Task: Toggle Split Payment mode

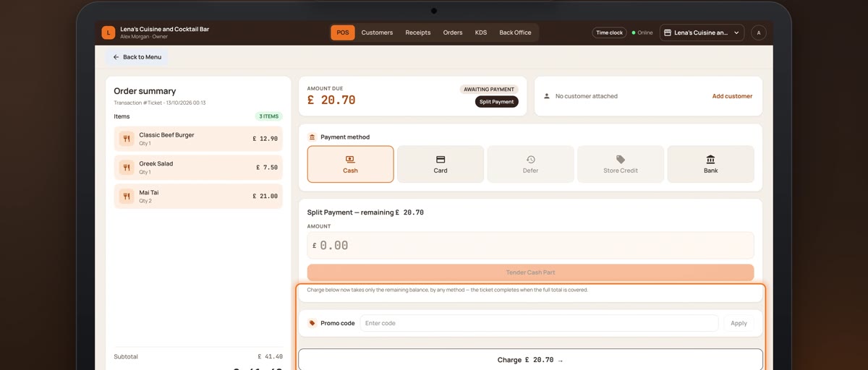Action: 497,102
